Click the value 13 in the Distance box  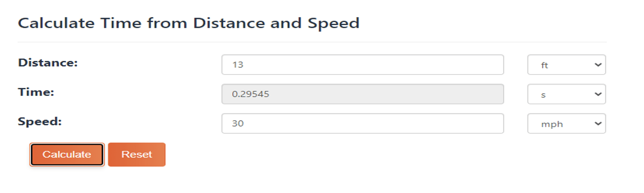click(238, 65)
